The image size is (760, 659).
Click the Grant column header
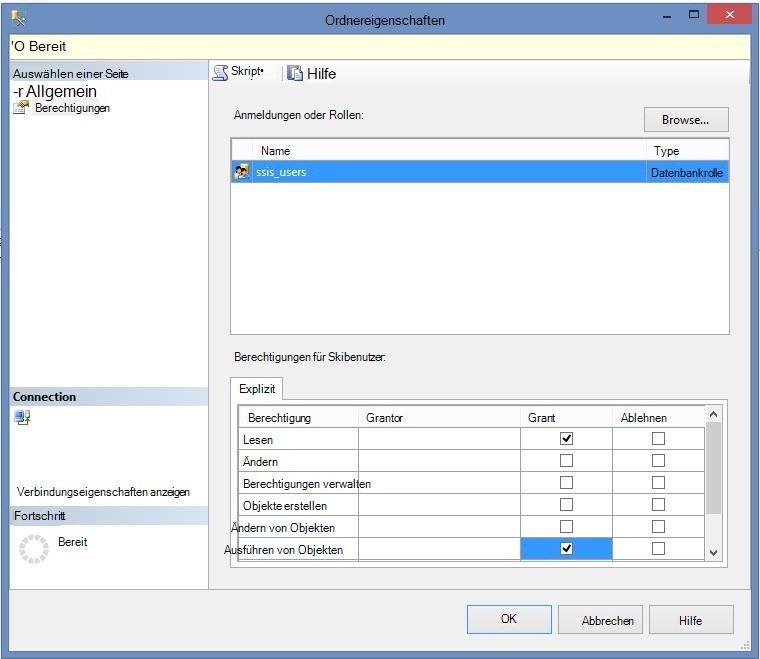566,418
